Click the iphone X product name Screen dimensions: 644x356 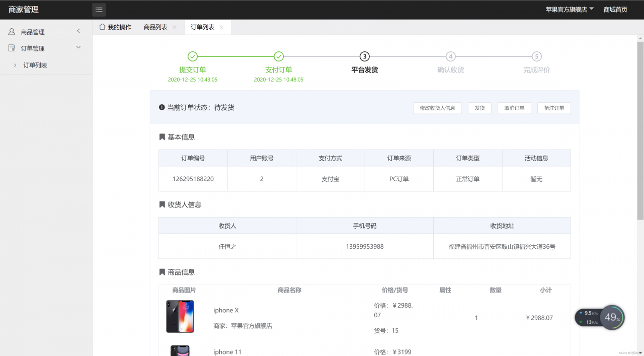[226, 310]
